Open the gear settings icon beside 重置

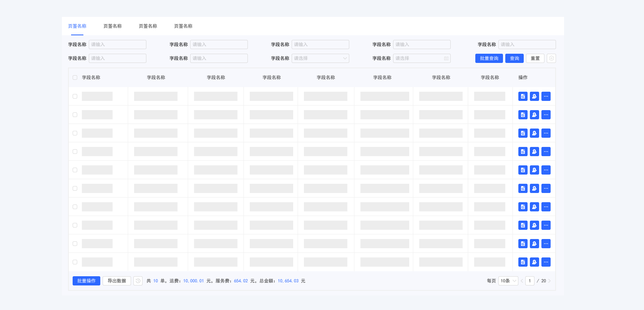[x=551, y=58]
